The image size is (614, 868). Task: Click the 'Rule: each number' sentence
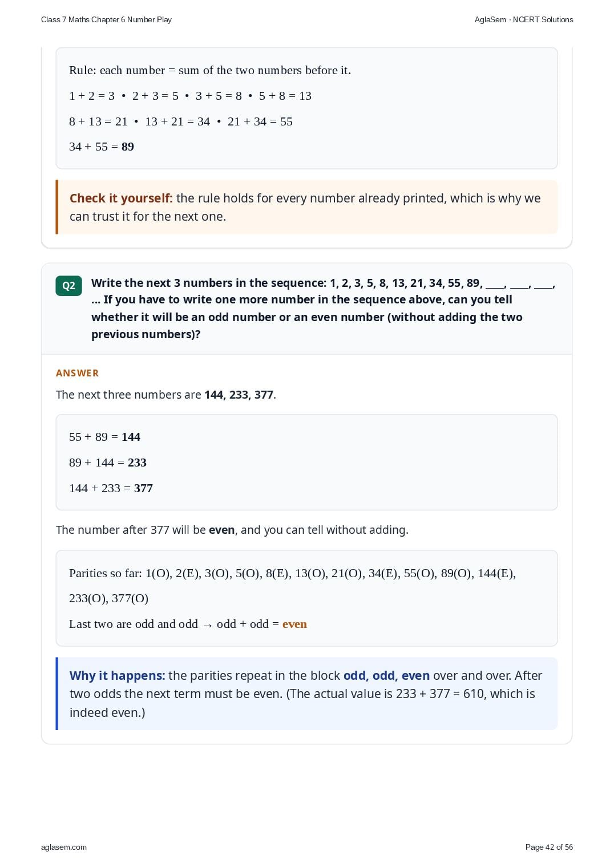tap(210, 70)
